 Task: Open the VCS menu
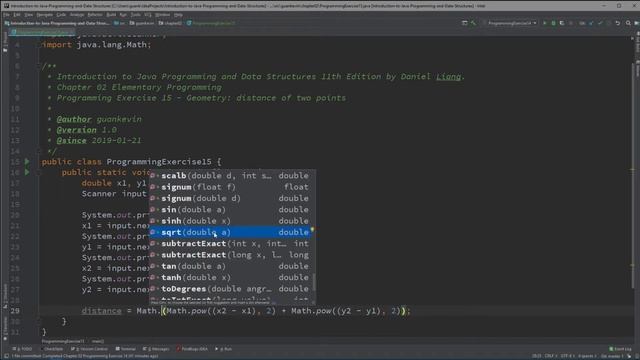pyautogui.click(x=148, y=15)
